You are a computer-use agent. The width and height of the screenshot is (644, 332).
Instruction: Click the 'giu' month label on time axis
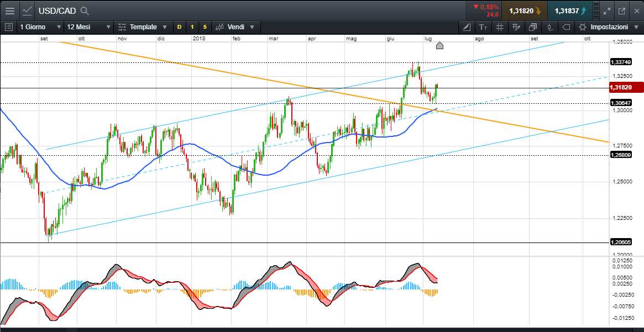(391, 39)
